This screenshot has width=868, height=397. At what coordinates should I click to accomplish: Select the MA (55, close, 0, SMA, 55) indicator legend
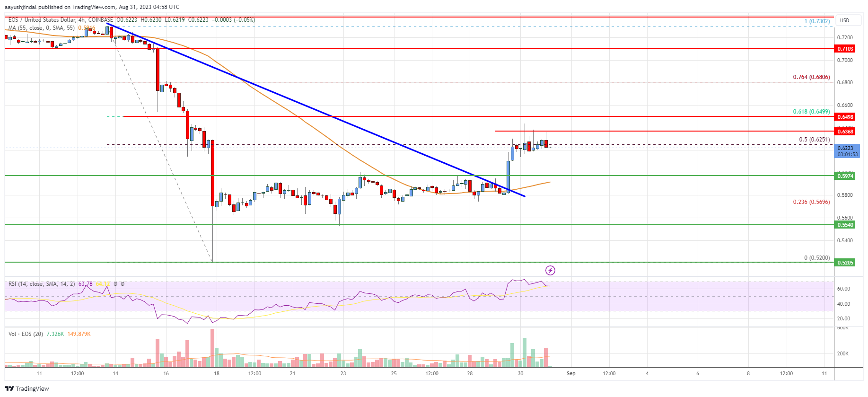42,28
